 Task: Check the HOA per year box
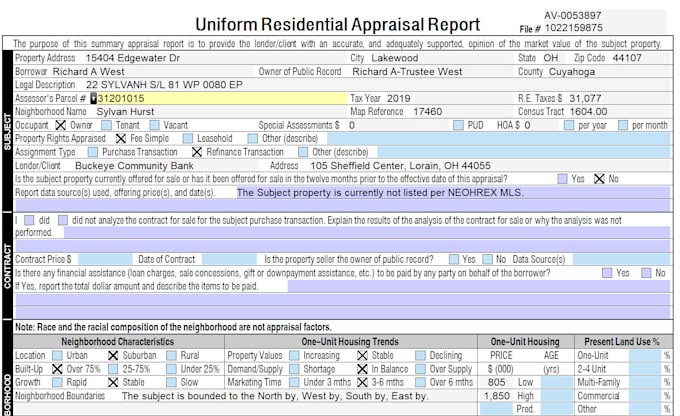point(569,125)
